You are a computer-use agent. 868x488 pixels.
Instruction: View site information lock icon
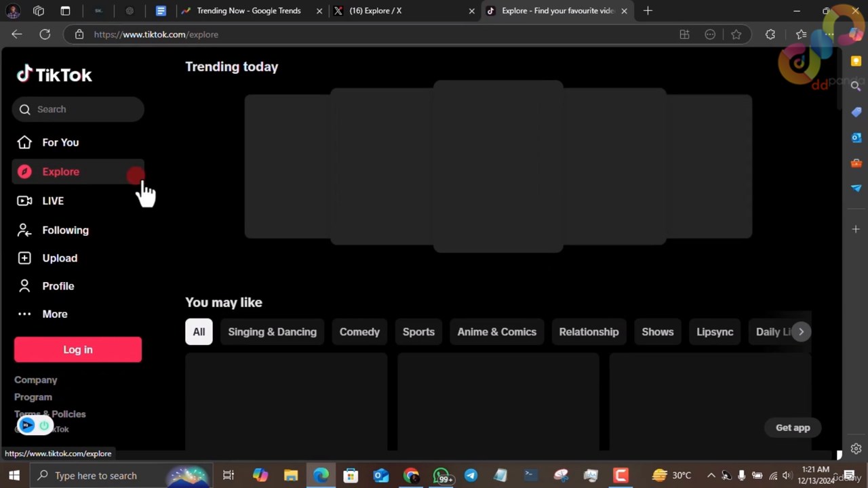tap(79, 35)
